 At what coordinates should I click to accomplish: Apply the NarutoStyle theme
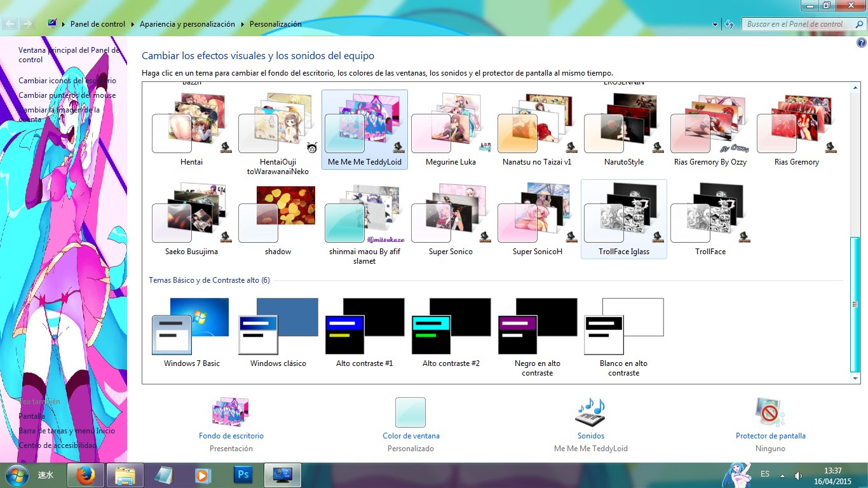(x=624, y=130)
